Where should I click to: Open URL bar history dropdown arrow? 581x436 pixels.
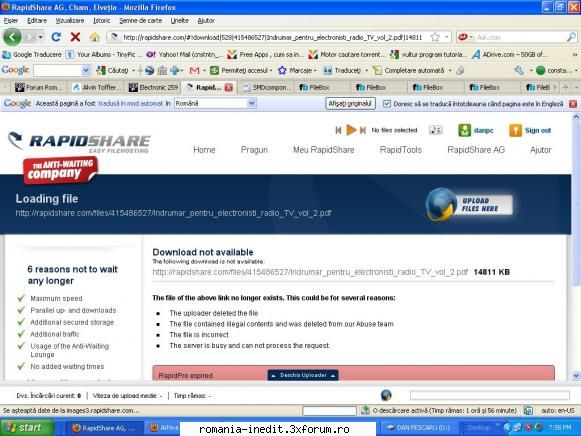click(x=446, y=37)
